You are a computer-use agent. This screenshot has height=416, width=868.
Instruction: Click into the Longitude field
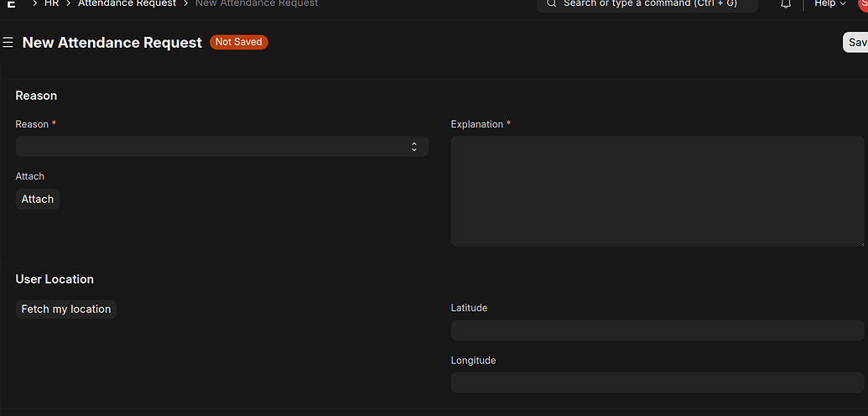pyautogui.click(x=657, y=382)
